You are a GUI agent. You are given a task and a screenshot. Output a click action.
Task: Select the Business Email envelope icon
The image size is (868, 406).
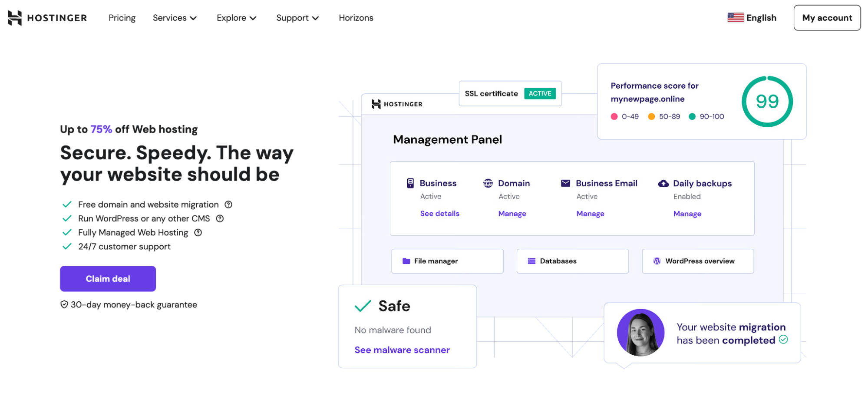(565, 183)
